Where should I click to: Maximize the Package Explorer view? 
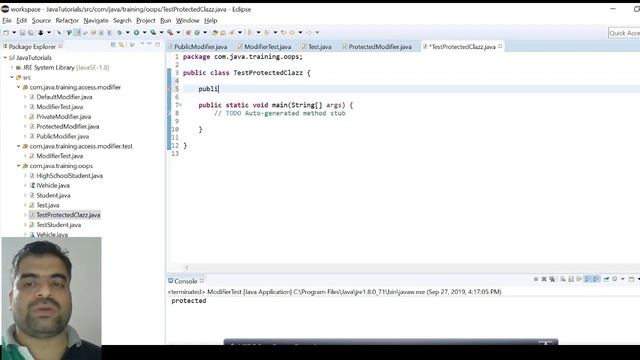pyautogui.click(x=158, y=44)
